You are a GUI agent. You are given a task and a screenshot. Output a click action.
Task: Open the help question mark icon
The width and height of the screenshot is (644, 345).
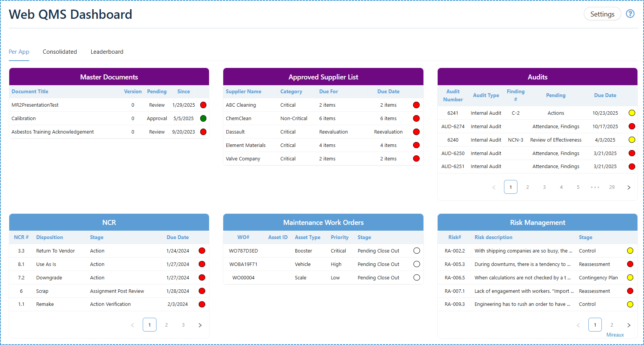(x=630, y=14)
